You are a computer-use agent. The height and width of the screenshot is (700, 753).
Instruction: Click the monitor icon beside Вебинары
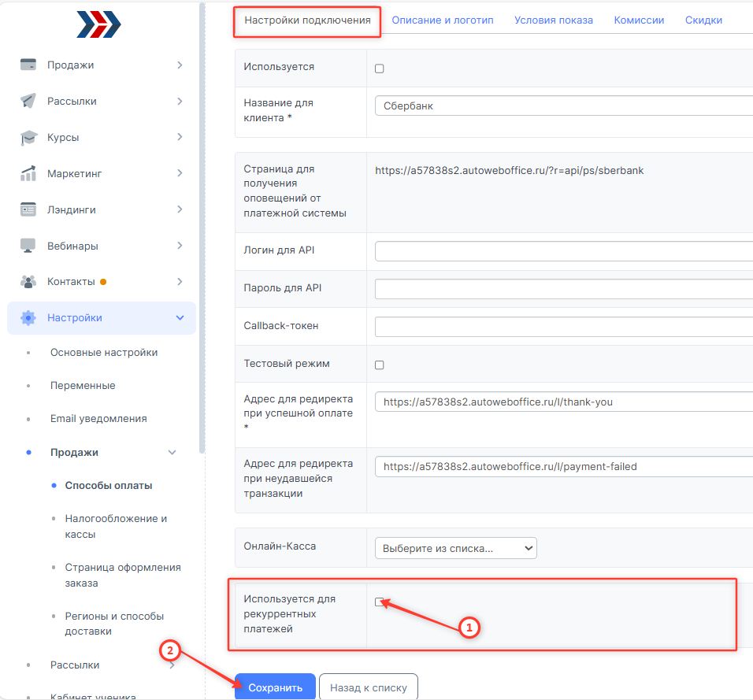pyautogui.click(x=28, y=246)
